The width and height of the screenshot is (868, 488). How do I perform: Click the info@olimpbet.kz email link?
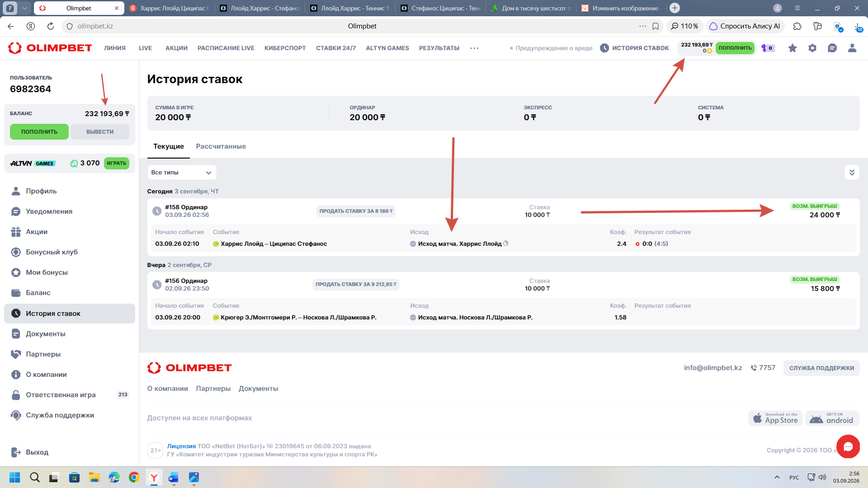[713, 368]
